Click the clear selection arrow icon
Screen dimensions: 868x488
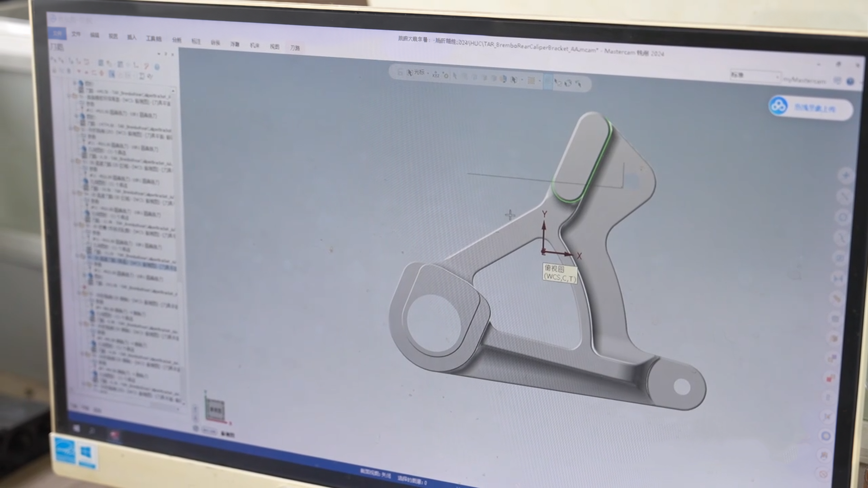pyautogui.click(x=558, y=83)
